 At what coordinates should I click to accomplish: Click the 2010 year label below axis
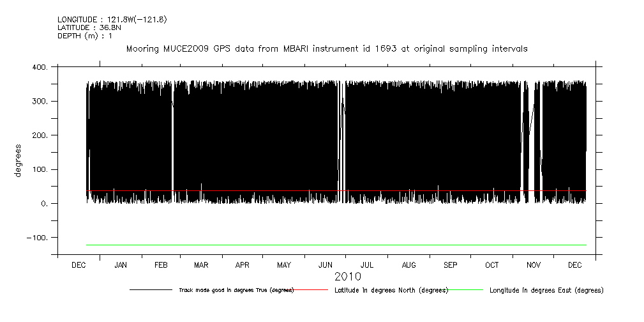(348, 277)
